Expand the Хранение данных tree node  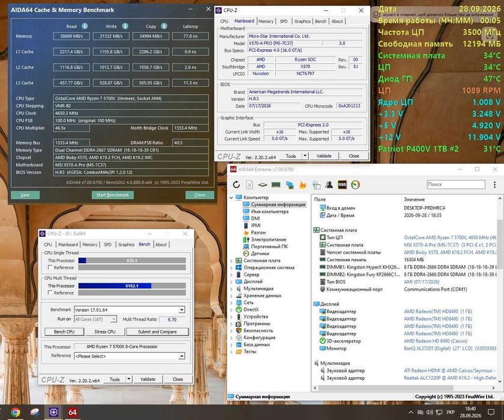pyautogui.click(x=231, y=296)
